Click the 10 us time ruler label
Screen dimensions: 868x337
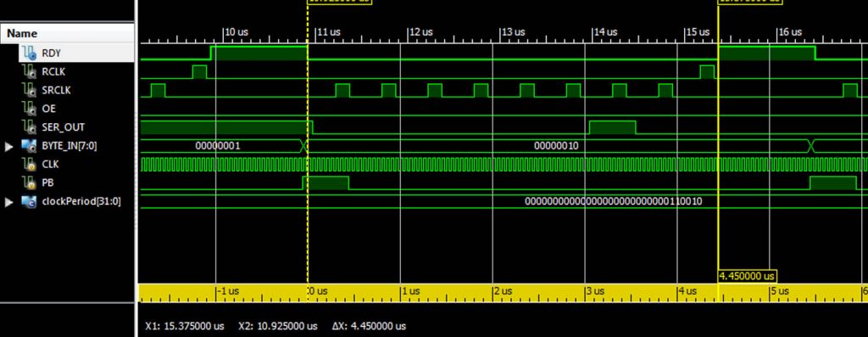coord(237,32)
